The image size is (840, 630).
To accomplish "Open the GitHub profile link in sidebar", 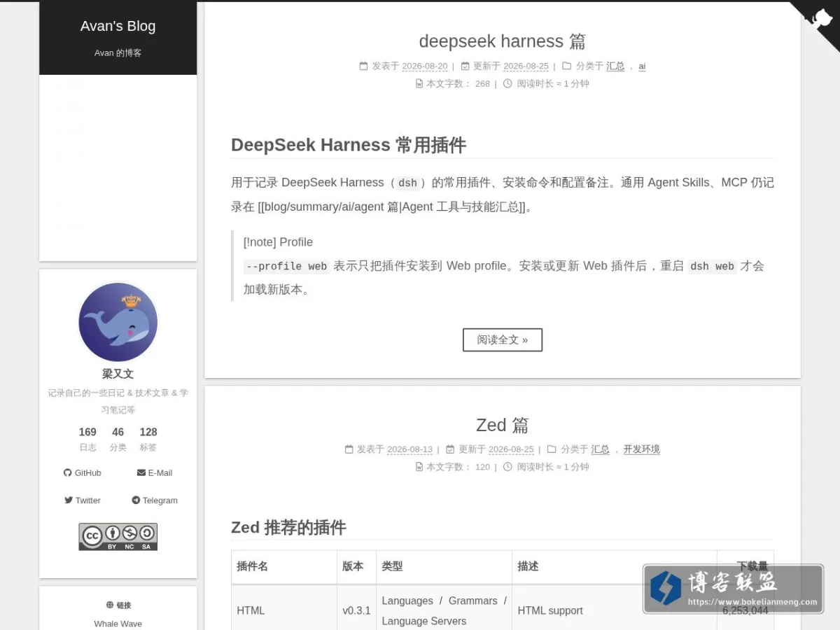I will [x=83, y=473].
